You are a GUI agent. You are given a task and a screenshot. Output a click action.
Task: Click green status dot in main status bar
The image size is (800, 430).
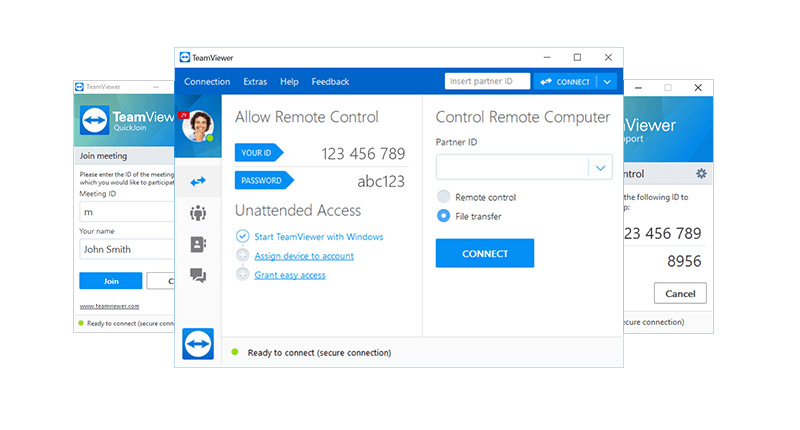pyautogui.click(x=235, y=352)
